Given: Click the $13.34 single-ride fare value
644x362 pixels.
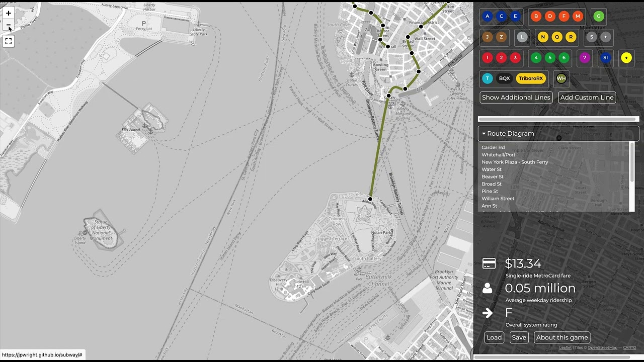Looking at the screenshot, I should [x=523, y=264].
